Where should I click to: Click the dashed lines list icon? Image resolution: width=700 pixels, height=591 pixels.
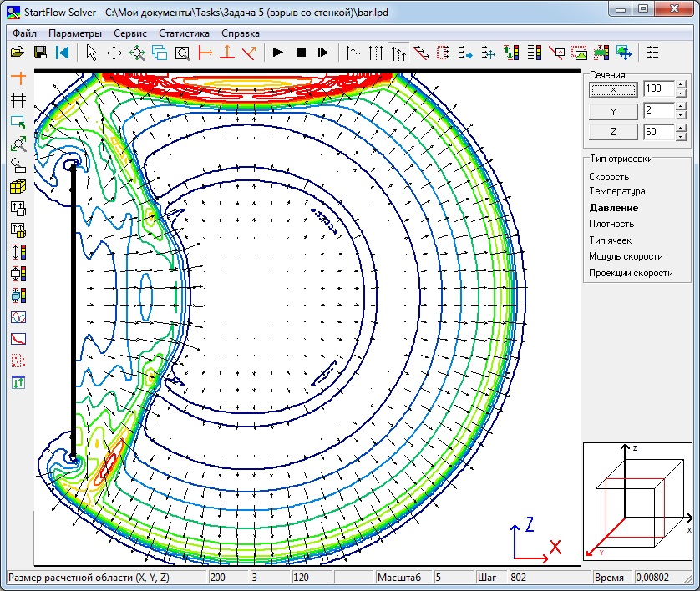coord(652,53)
